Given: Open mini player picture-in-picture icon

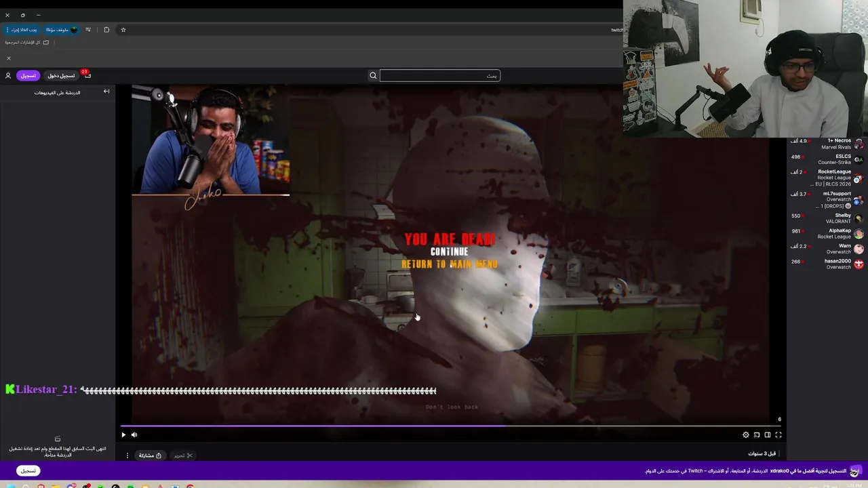Looking at the screenshot, I should 757,435.
